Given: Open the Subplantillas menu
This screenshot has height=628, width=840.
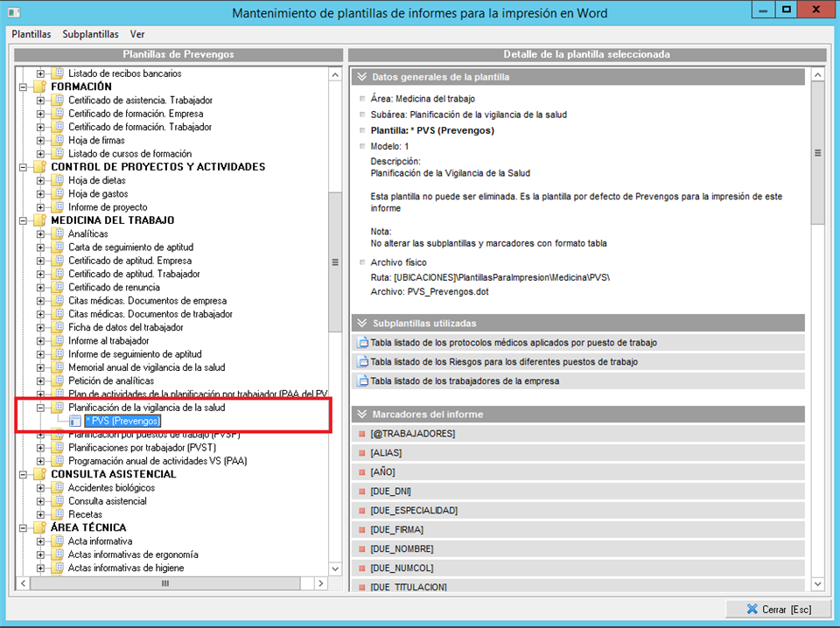Looking at the screenshot, I should 90,34.
